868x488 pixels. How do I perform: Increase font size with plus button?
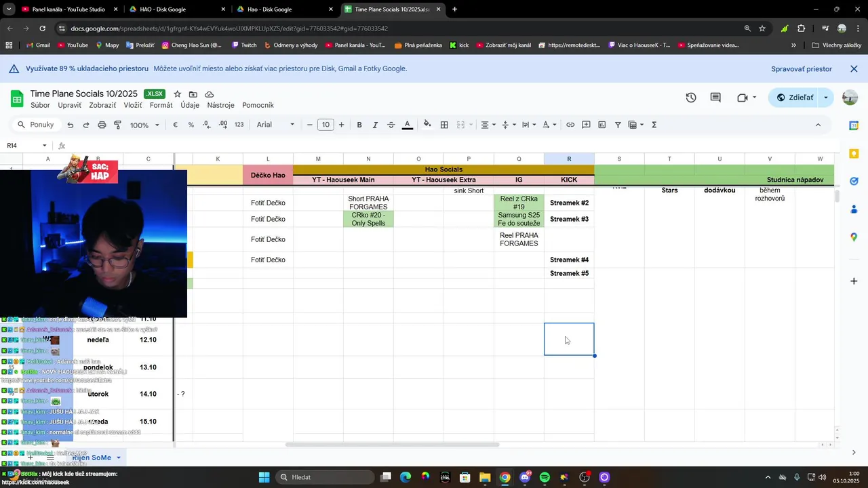[341, 125]
